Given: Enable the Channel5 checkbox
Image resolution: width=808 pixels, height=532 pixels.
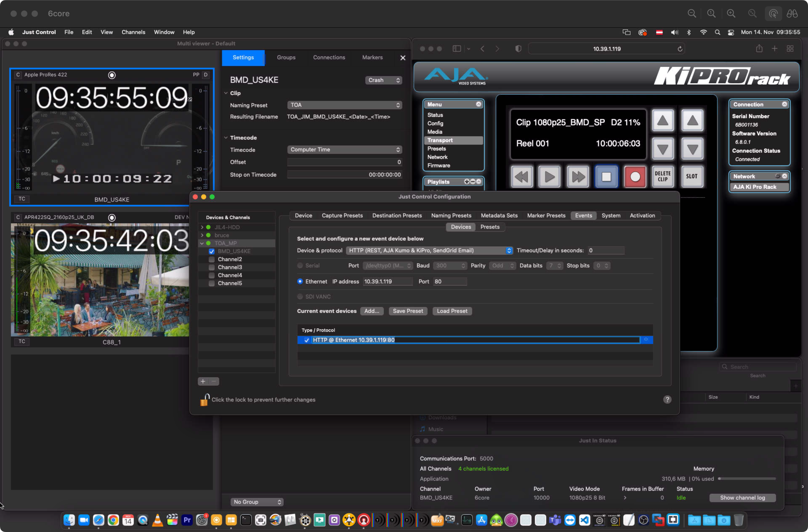Looking at the screenshot, I should [x=211, y=283].
